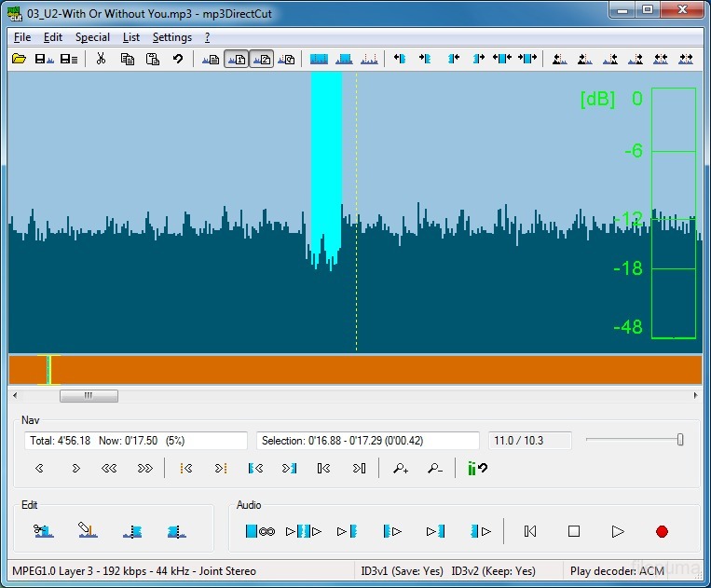711x588 pixels.
Task: Open the Settings menu
Action: click(171, 37)
